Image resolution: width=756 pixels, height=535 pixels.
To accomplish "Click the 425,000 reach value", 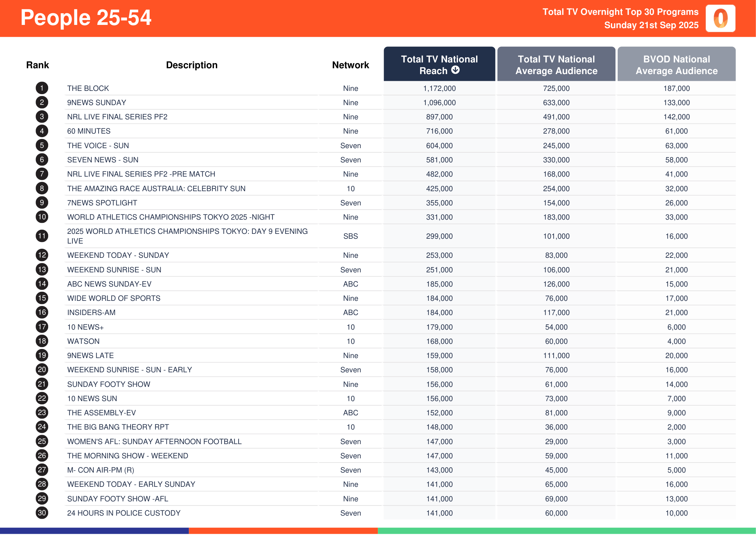I will [x=439, y=189].
